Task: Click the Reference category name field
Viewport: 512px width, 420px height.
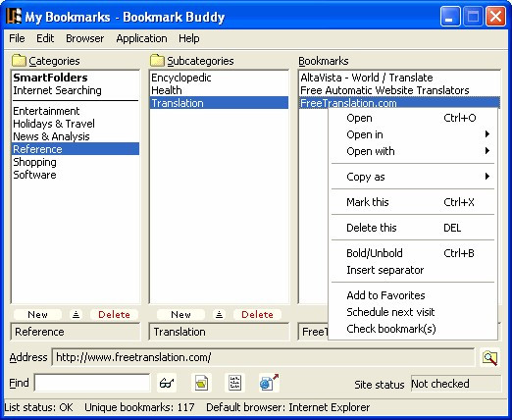Action: [76, 332]
